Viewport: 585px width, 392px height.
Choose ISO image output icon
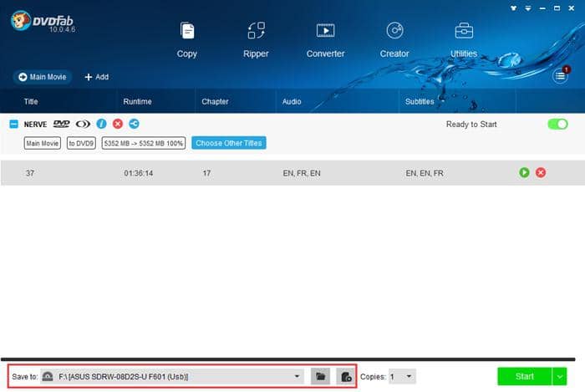tap(346, 376)
